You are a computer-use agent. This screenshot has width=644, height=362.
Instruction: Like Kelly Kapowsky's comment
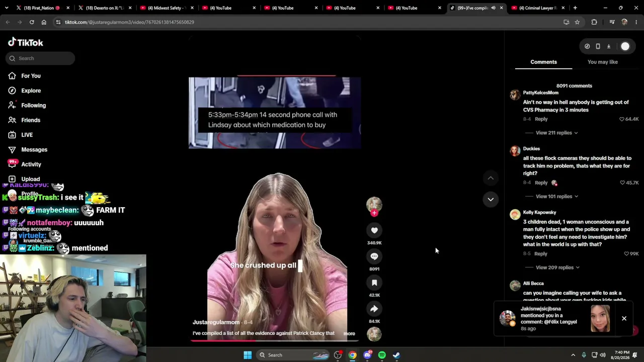pyautogui.click(x=626, y=254)
